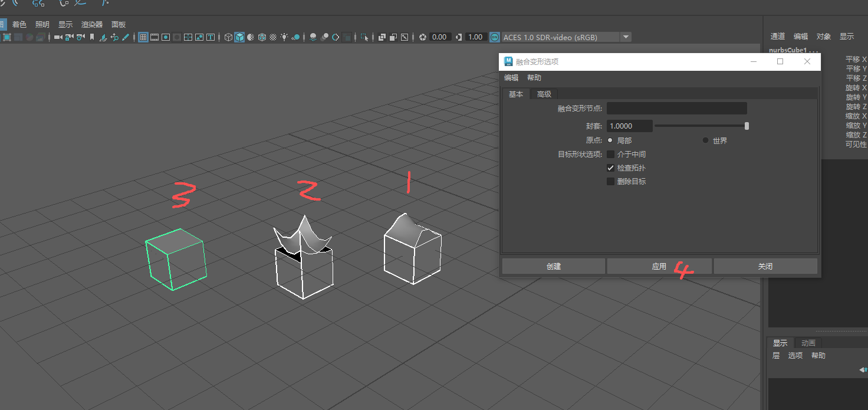This screenshot has height=410, width=868.
Task: Click XRay active components icon
Action: [x=393, y=37]
